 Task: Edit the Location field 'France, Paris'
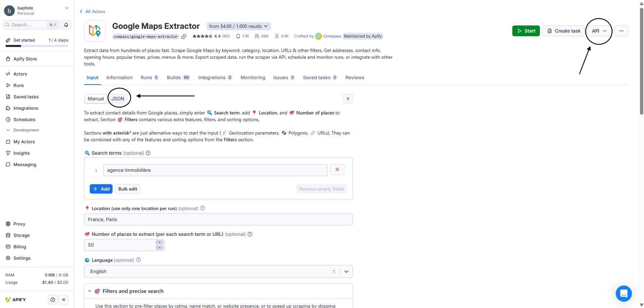point(218,219)
